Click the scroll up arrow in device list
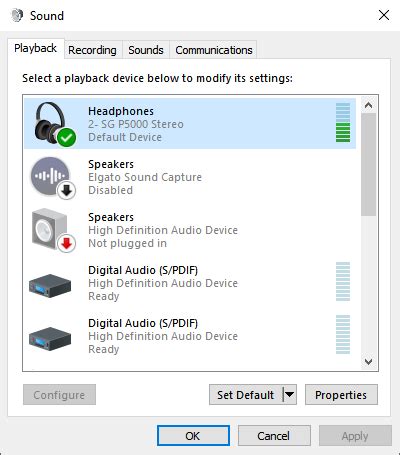The width and height of the screenshot is (400, 455). pyautogui.click(x=368, y=105)
